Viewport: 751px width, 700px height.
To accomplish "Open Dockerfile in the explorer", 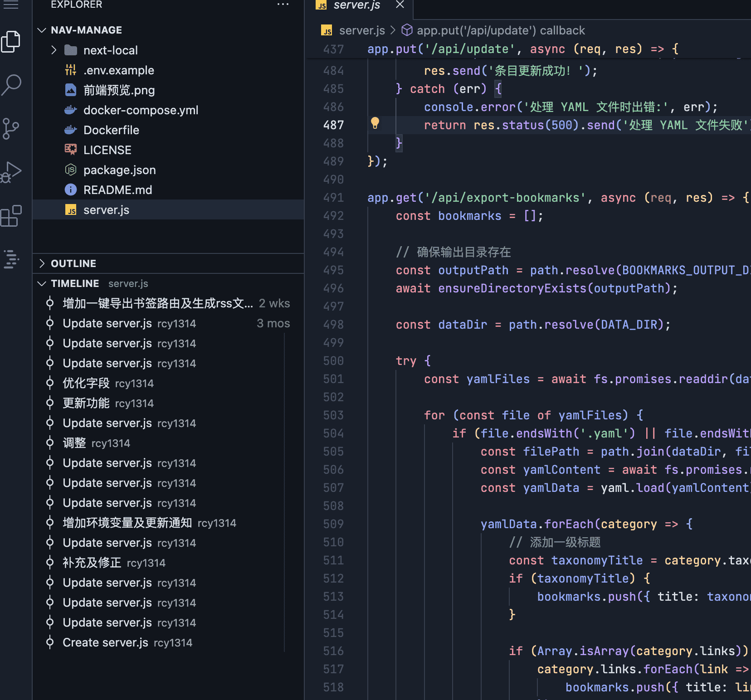I will pos(168,130).
